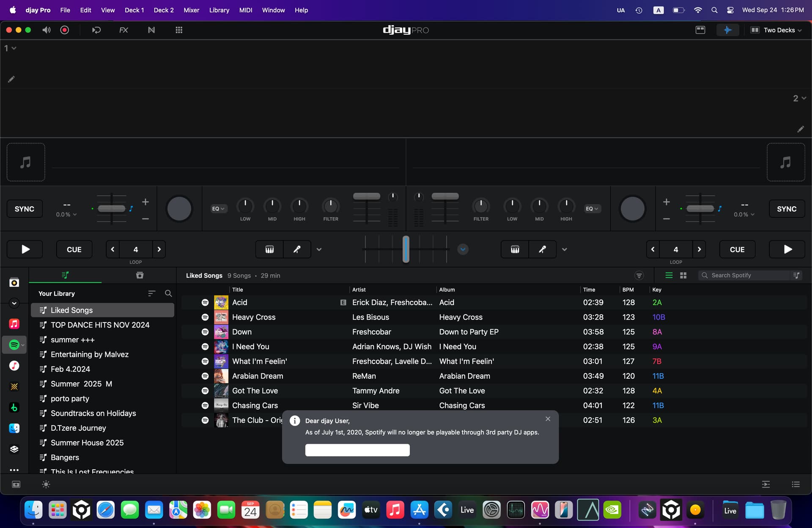The width and height of the screenshot is (812, 528).
Task: Open the Two Decks layout dropdown
Action: point(776,30)
